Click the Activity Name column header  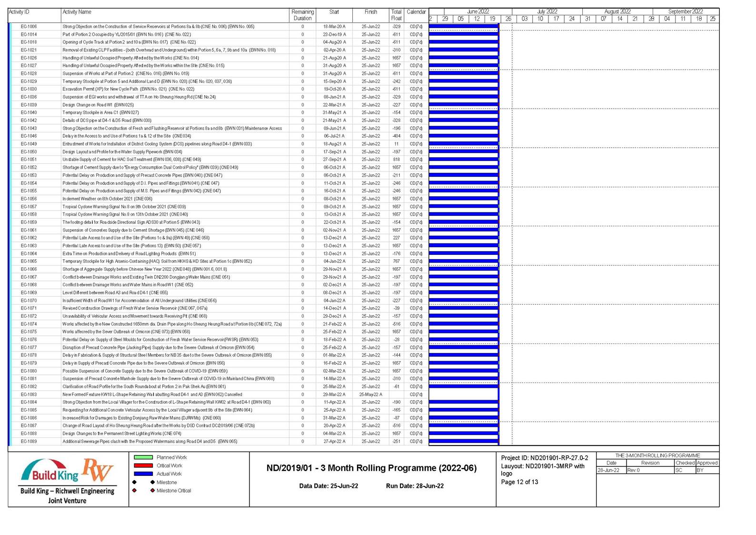point(77,12)
